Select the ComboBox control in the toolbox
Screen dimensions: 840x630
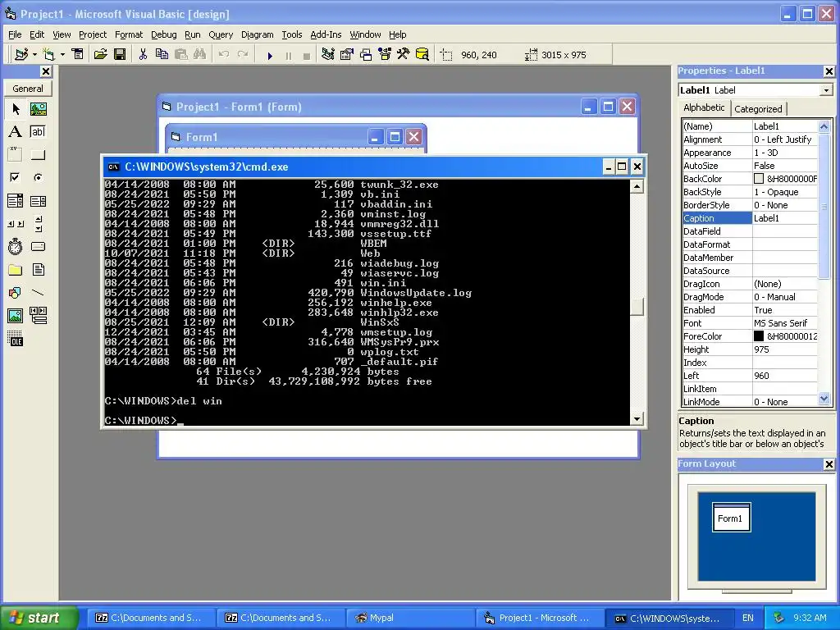[x=16, y=201]
